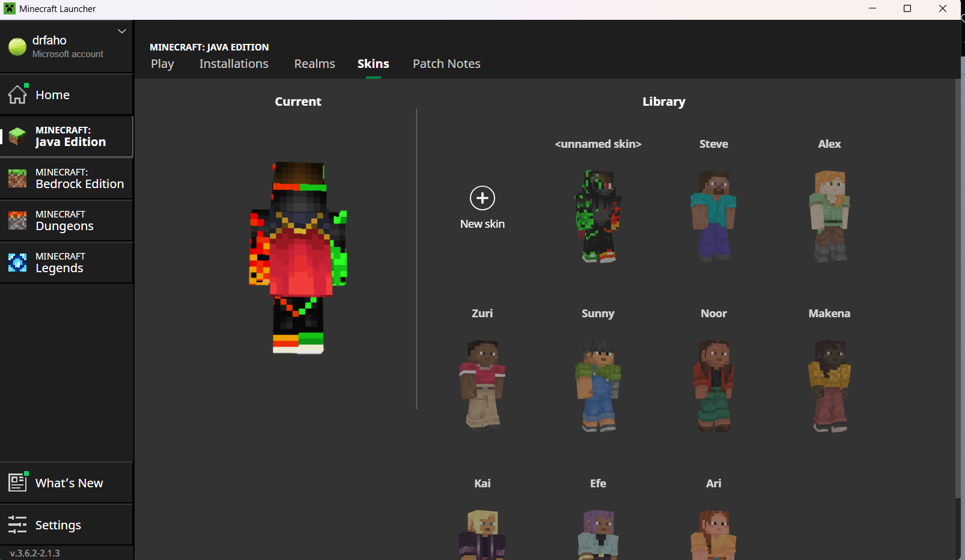
Task: Click the What's New newspaper icon
Action: (18, 482)
